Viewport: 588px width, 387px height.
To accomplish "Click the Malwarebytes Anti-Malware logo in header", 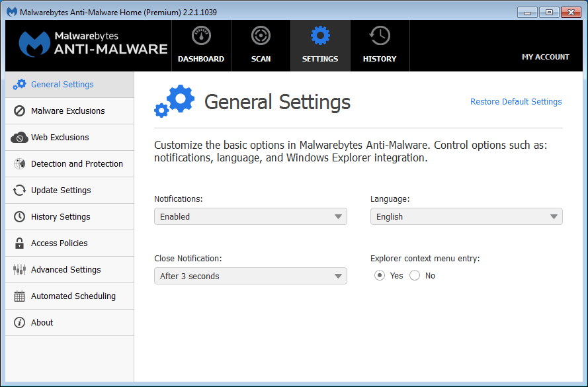I will point(93,44).
